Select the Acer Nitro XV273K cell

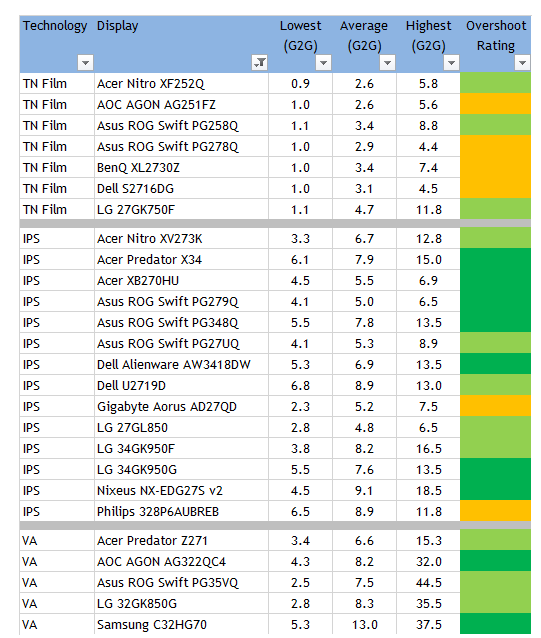(181, 239)
